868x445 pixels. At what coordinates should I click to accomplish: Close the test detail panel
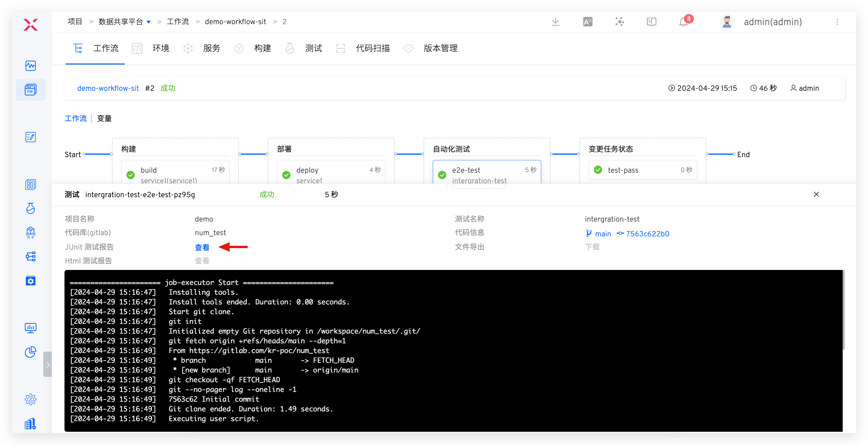[816, 194]
